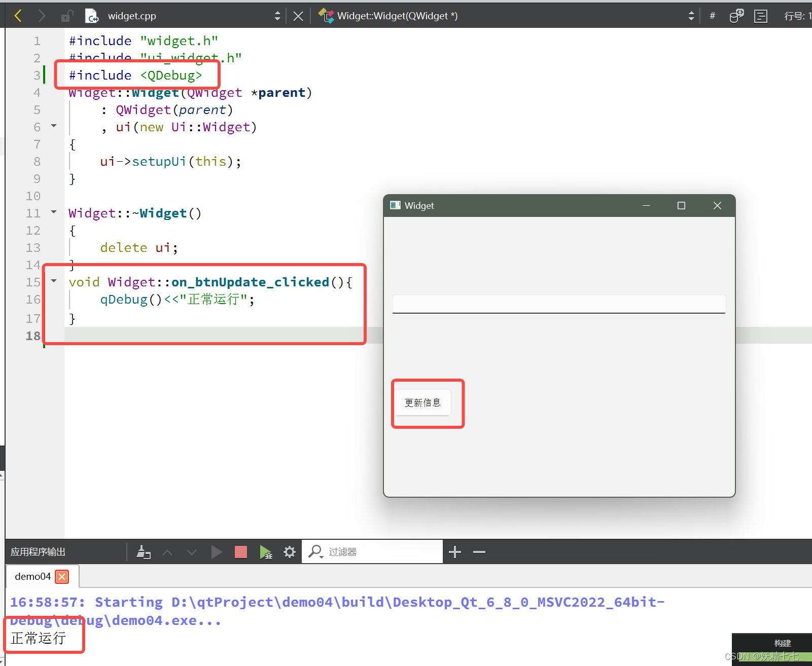The height and width of the screenshot is (666, 812).
Task: Collapse the on_btnUpdate_clicked fold at line 15
Action: click(x=54, y=281)
